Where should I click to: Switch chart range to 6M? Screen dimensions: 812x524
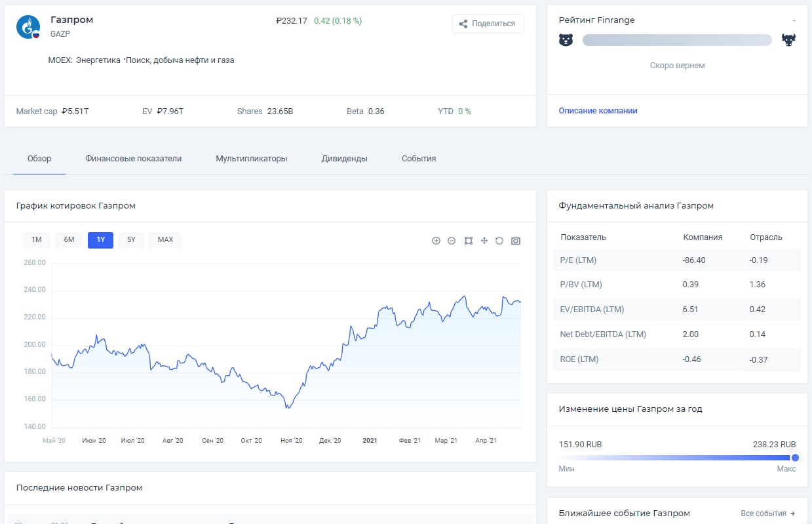[69, 240]
